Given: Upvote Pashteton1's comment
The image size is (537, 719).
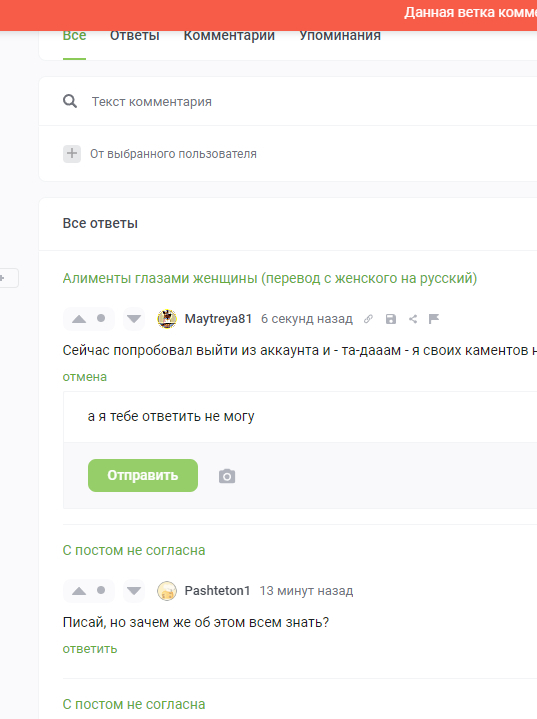Looking at the screenshot, I should [79, 591].
